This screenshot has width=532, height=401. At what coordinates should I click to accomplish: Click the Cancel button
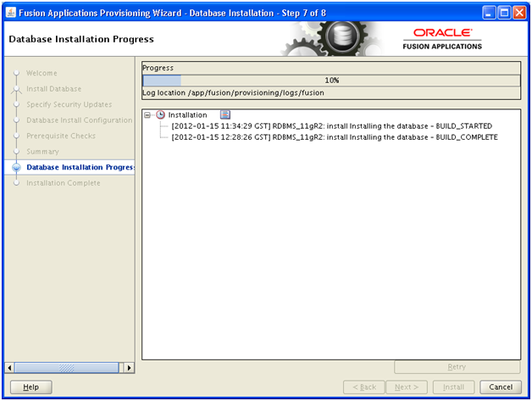tap(501, 387)
